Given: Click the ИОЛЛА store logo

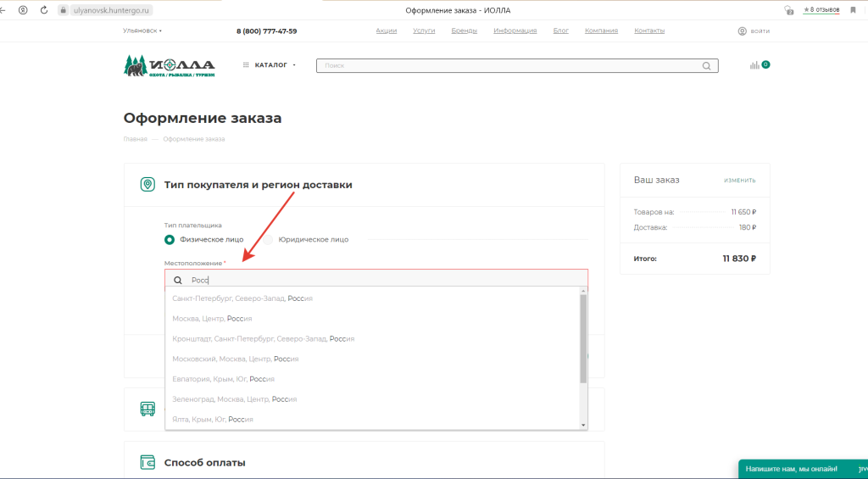Looking at the screenshot, I should [170, 65].
